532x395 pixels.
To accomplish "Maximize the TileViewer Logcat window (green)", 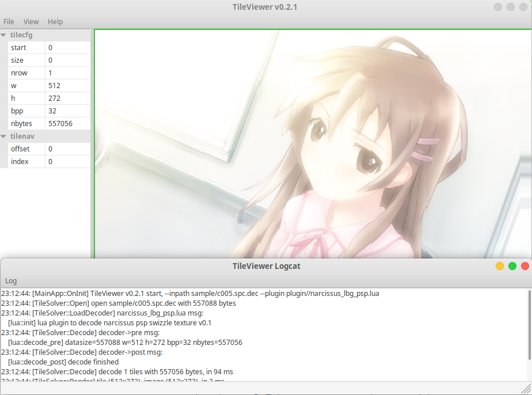I will (512, 267).
